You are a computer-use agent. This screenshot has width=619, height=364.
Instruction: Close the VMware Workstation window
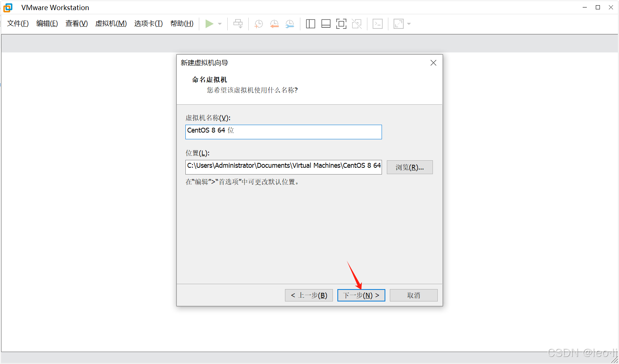point(611,7)
